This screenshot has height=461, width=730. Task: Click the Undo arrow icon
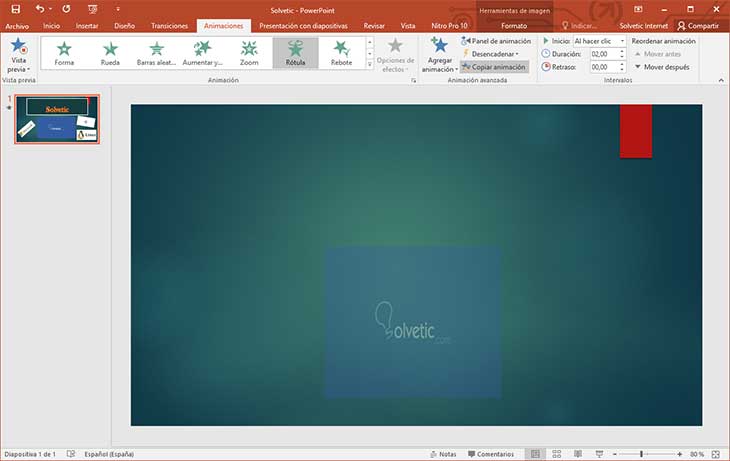tap(40, 9)
